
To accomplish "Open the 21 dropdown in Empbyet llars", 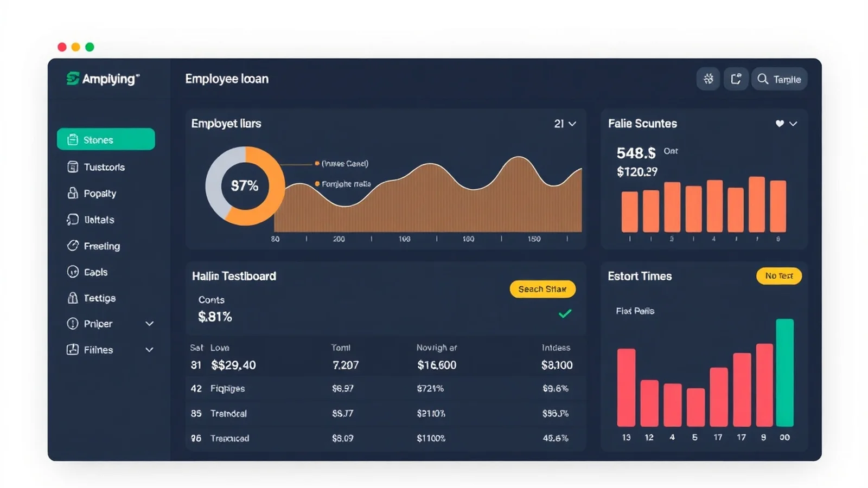I will [565, 124].
